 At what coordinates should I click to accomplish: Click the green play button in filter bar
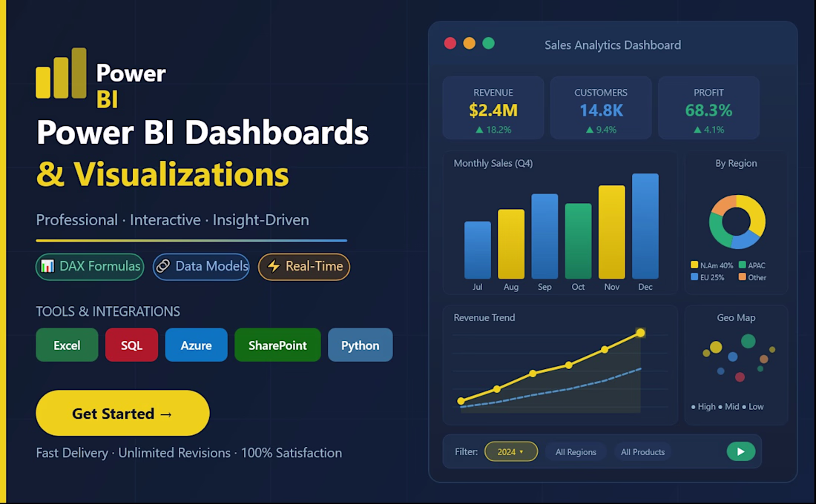(740, 451)
